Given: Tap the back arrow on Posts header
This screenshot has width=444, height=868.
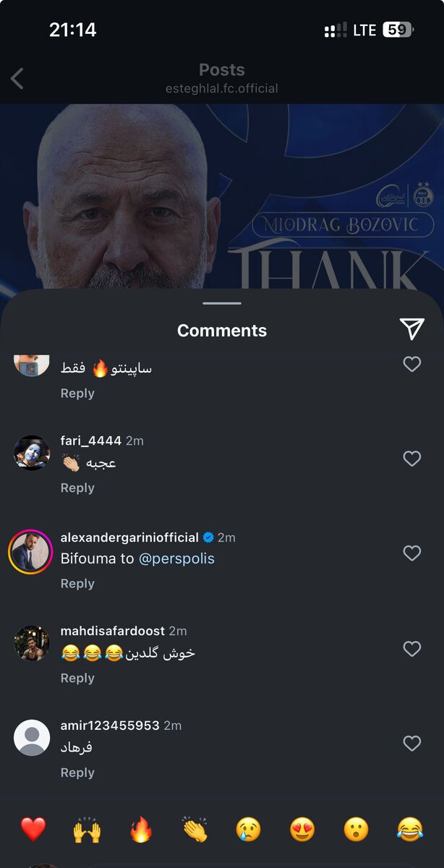Looking at the screenshot, I should [18, 78].
